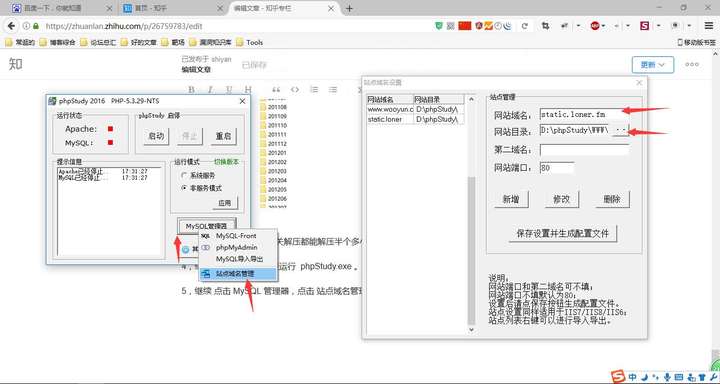Click the browser back arrow
The height and width of the screenshot is (384, 720).
(x=11, y=26)
